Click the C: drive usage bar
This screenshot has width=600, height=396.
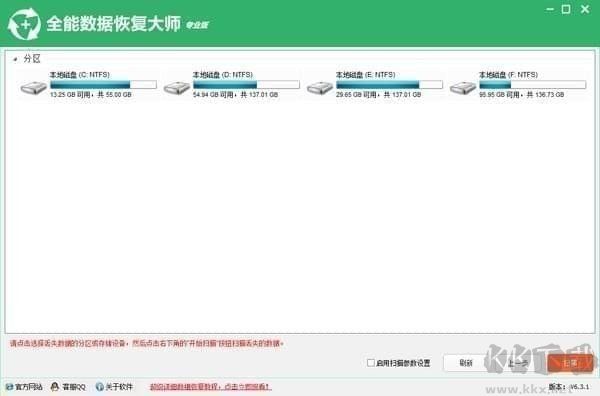[x=103, y=84]
